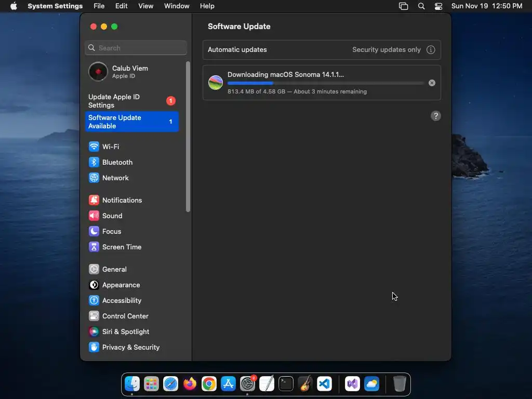Open the Apple menu

[14, 6]
